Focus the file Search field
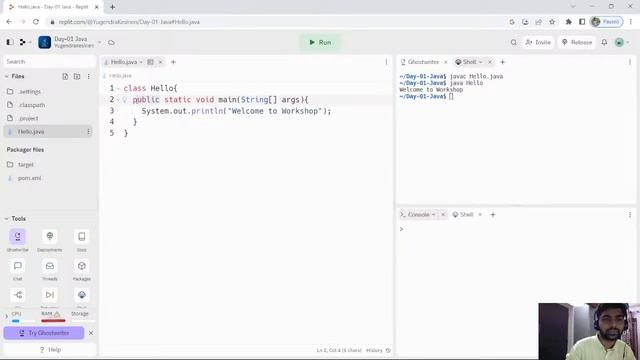Screen dimensions: 640x360 click(x=49, y=61)
